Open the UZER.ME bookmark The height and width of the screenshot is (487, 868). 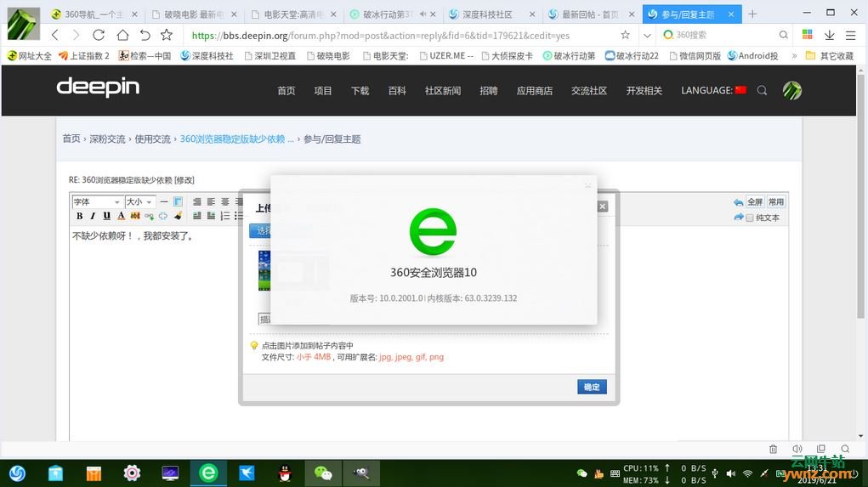[446, 56]
